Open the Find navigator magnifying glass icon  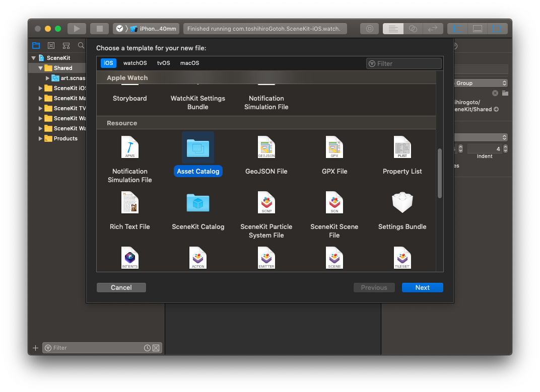(x=81, y=45)
